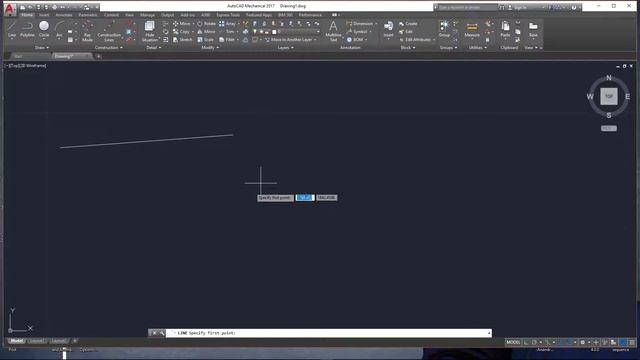The width and height of the screenshot is (640, 360).
Task: Click the Group tool
Action: click(444, 29)
